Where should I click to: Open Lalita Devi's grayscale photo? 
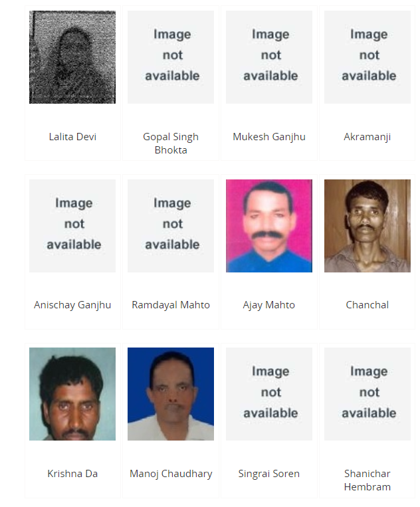(x=72, y=57)
